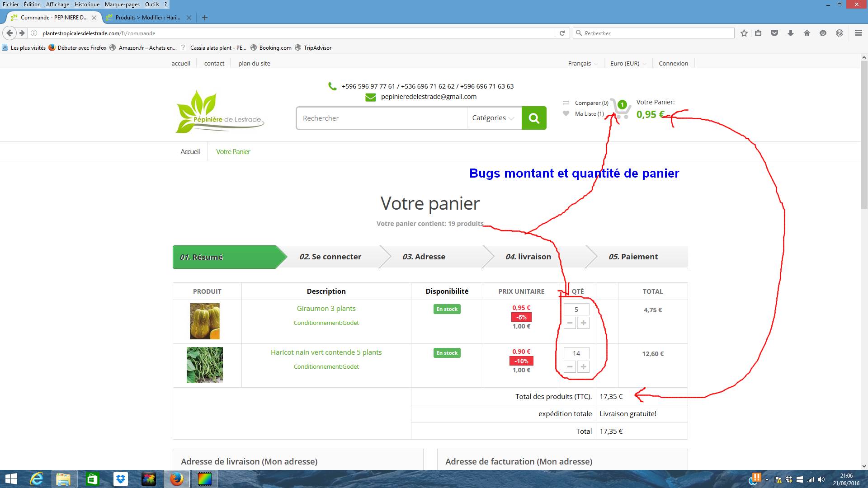Decrease Giraumon 3 plants quantity with minus
This screenshot has height=488, width=868.
click(x=570, y=323)
